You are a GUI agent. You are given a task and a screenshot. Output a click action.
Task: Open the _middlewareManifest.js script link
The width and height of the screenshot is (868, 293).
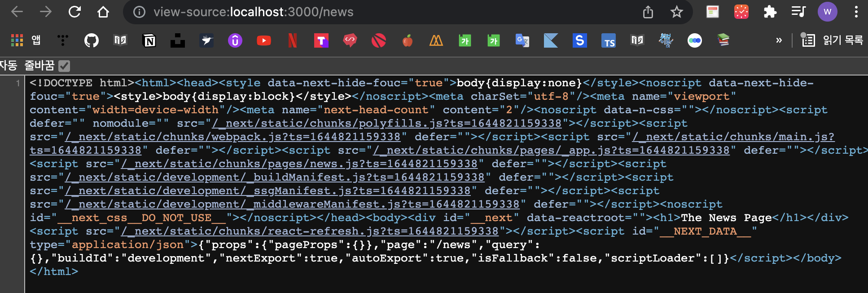point(292,204)
